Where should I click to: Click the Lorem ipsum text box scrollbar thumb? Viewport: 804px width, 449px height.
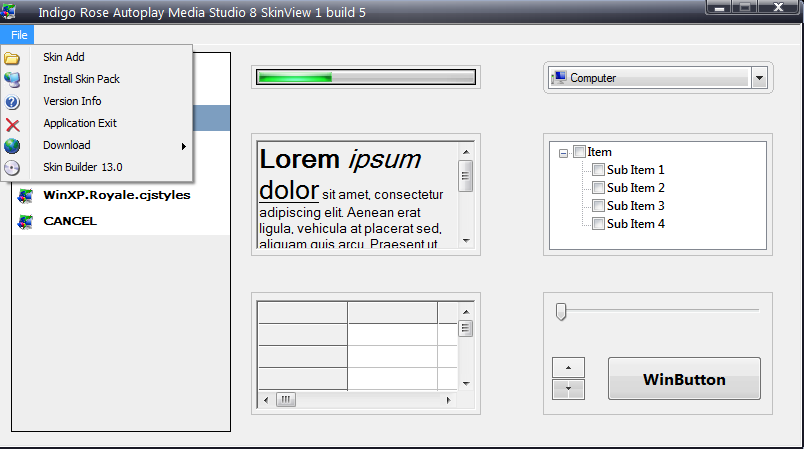[465, 176]
